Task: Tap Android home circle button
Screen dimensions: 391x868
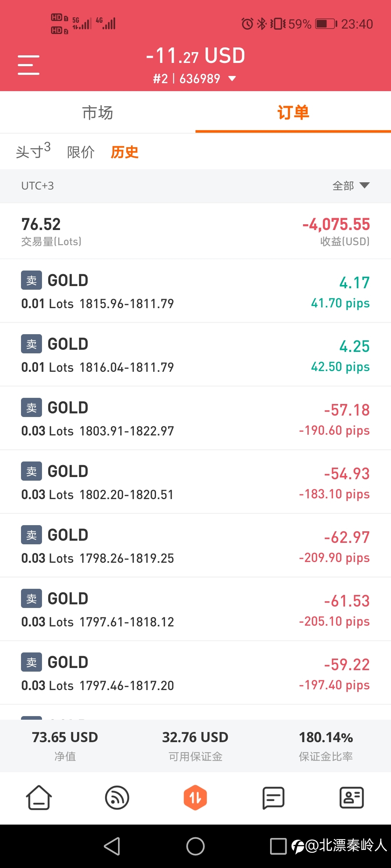Action: click(195, 846)
